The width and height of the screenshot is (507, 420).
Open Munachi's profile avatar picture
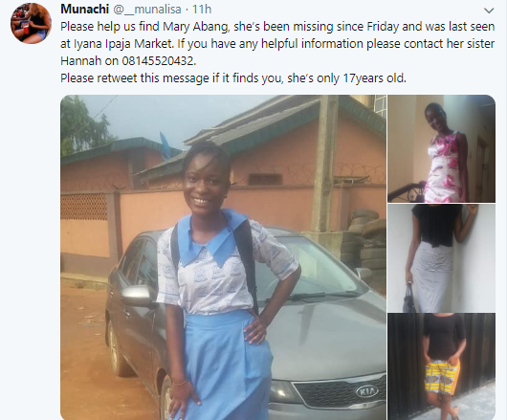coord(31,24)
